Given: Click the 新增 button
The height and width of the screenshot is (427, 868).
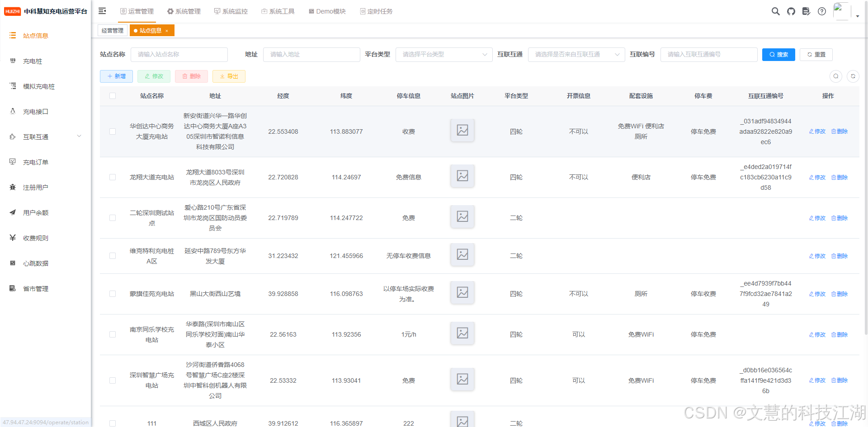Looking at the screenshot, I should pyautogui.click(x=116, y=76).
